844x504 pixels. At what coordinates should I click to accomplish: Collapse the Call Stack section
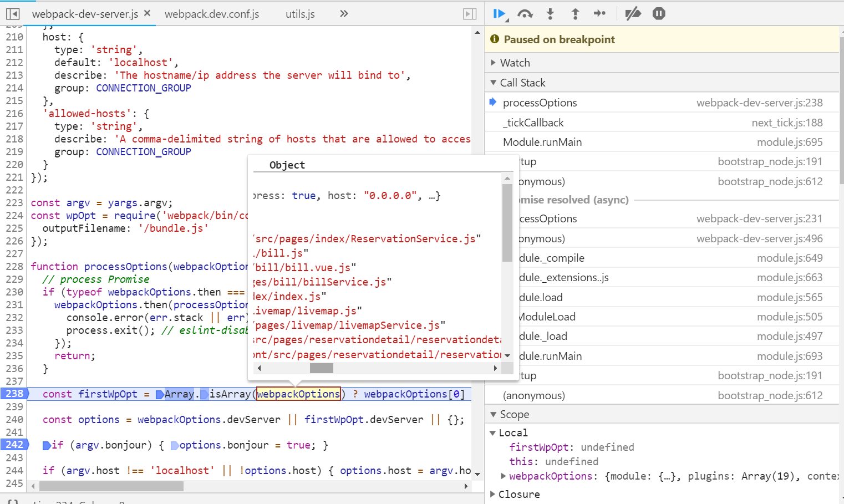point(662,83)
